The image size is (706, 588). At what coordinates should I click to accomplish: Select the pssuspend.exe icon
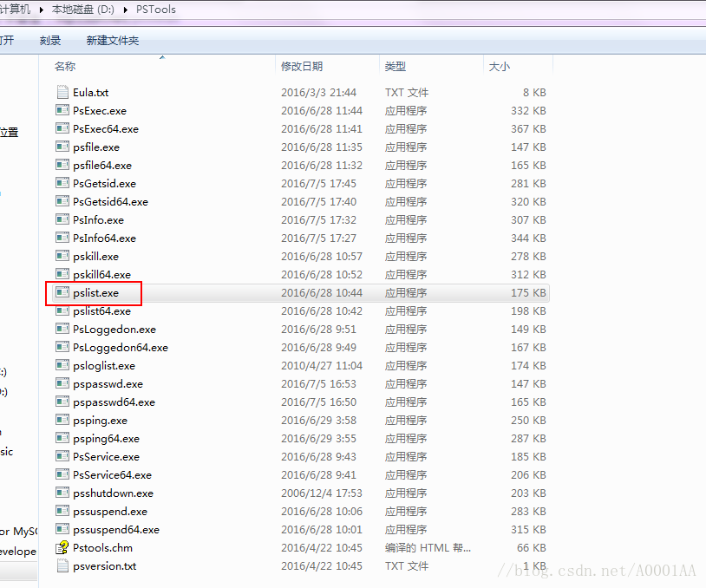tap(62, 511)
